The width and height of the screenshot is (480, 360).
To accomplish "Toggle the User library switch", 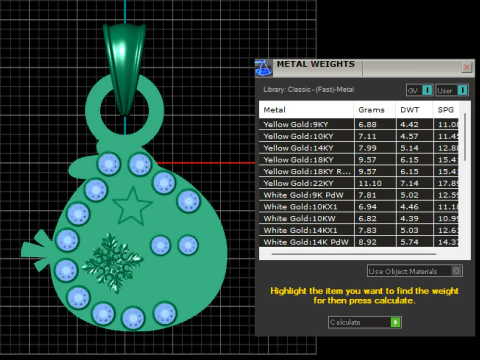I will pyautogui.click(x=452, y=90).
